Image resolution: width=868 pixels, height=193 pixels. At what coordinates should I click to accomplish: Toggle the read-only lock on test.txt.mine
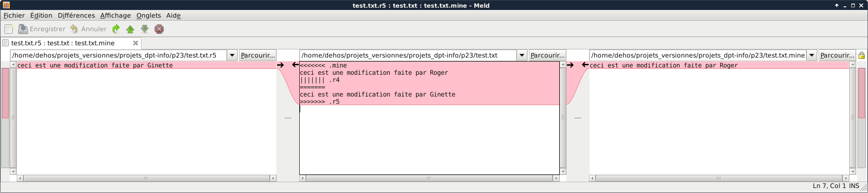click(862, 55)
